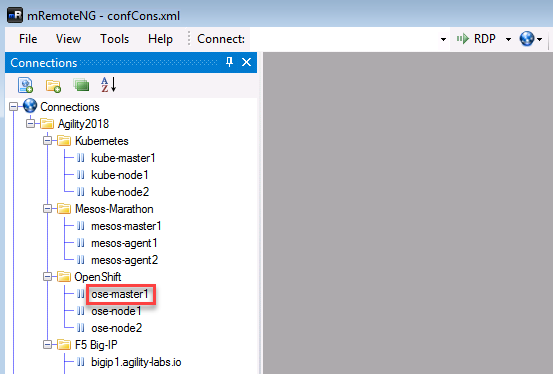Click the connection icon beside kube-node1
553x374 pixels.
[81, 175]
